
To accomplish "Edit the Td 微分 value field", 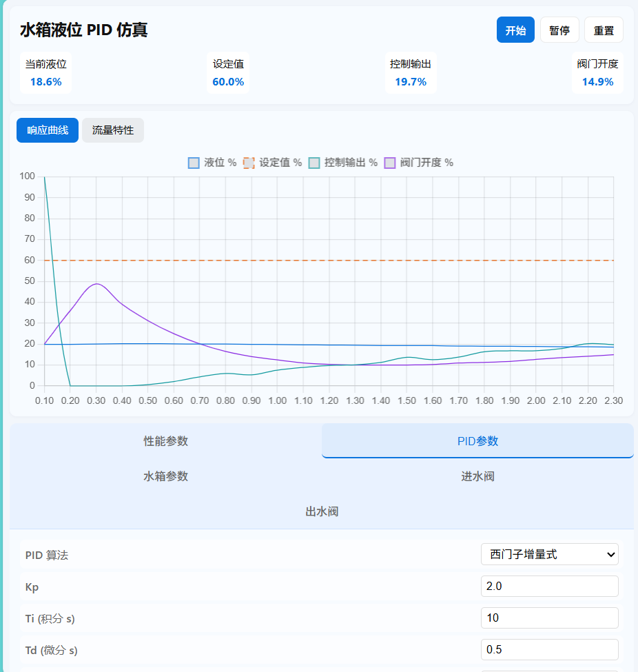I will point(549,649).
